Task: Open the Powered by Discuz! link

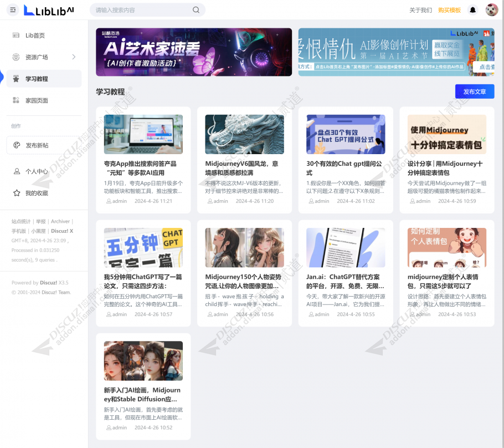Action: tap(48, 283)
